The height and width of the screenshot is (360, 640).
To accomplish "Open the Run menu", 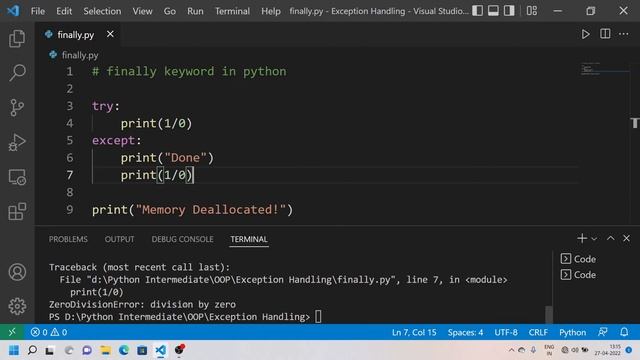I will pos(195,11).
